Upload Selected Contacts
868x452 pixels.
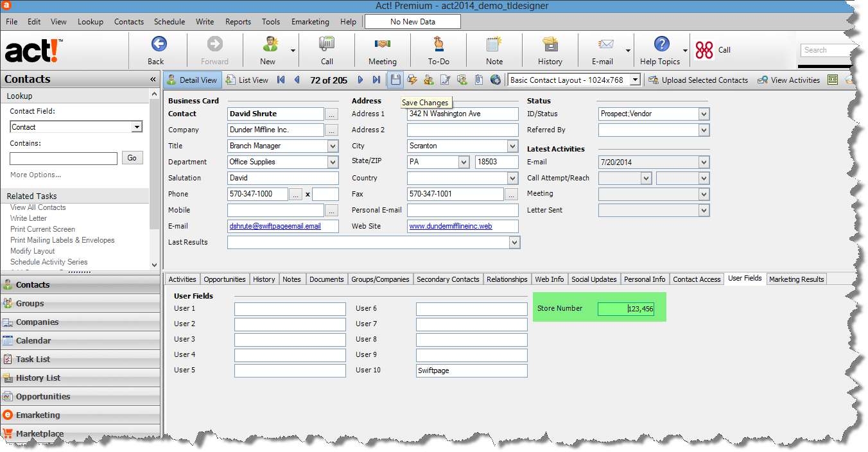(698, 80)
